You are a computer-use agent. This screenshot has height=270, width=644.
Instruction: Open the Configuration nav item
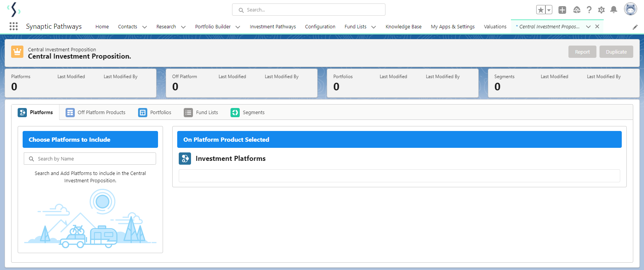click(x=320, y=26)
